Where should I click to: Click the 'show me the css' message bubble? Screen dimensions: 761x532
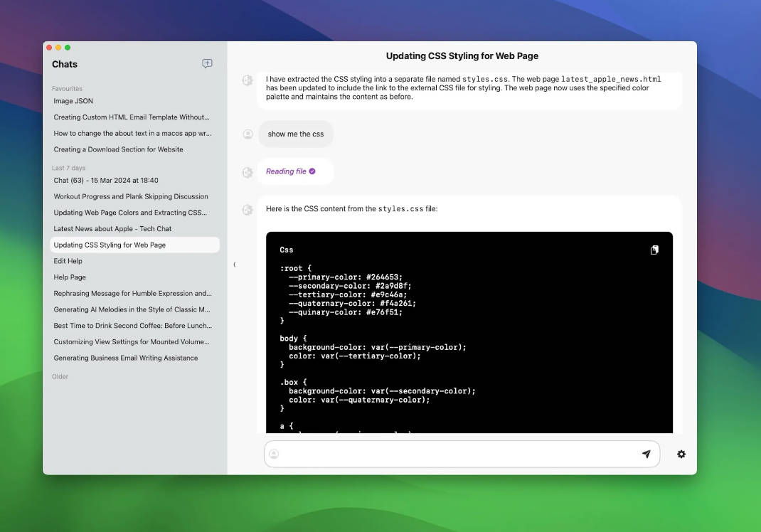(x=295, y=134)
